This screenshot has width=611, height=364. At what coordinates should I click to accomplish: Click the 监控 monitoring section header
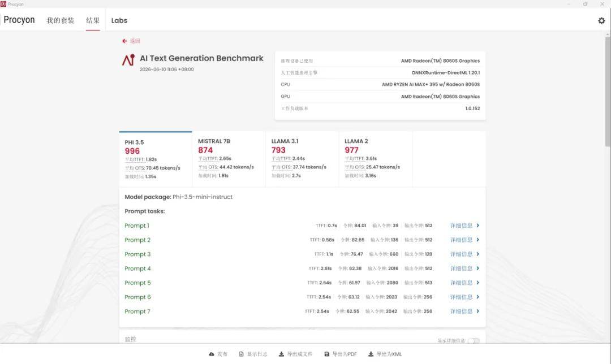[131, 339]
